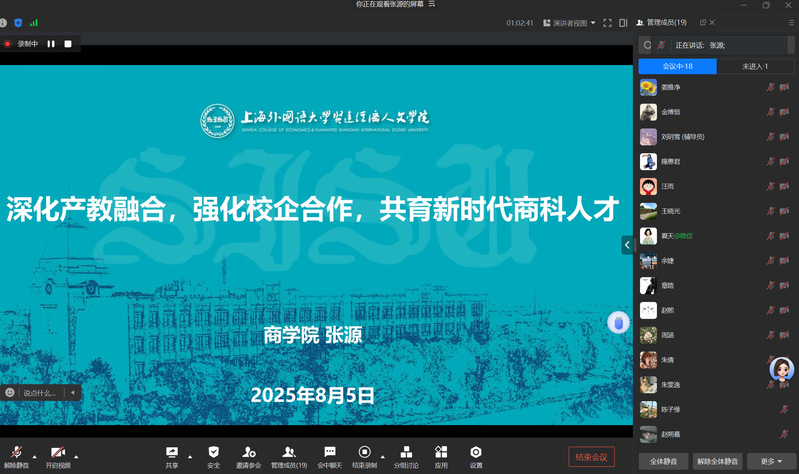
Task: Click the sunflower avatar in the first member row
Action: (x=648, y=87)
